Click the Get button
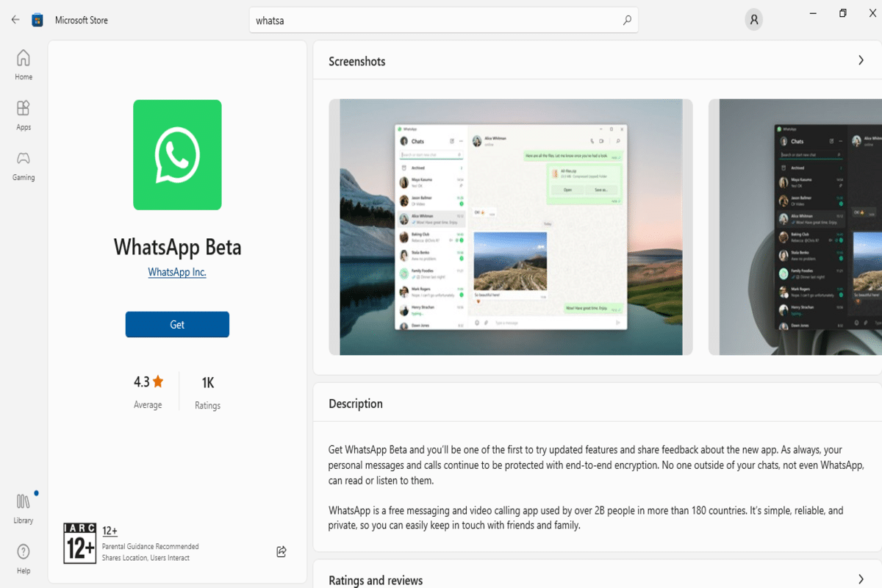The height and width of the screenshot is (588, 882). pyautogui.click(x=177, y=324)
